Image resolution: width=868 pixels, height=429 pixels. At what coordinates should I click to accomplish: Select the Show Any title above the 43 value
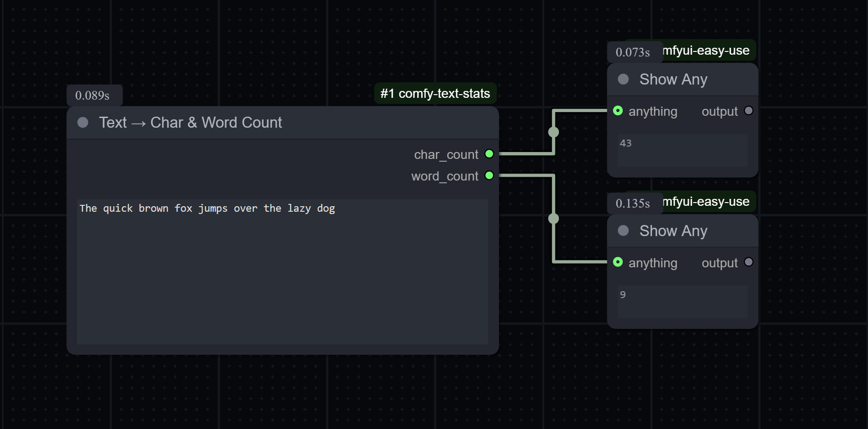(x=673, y=79)
